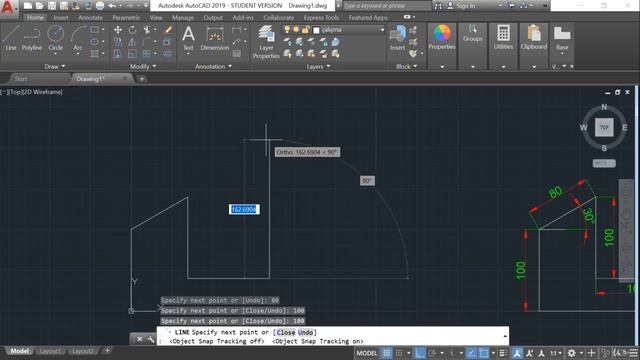Activate the Fillet tool

[x=147, y=42]
